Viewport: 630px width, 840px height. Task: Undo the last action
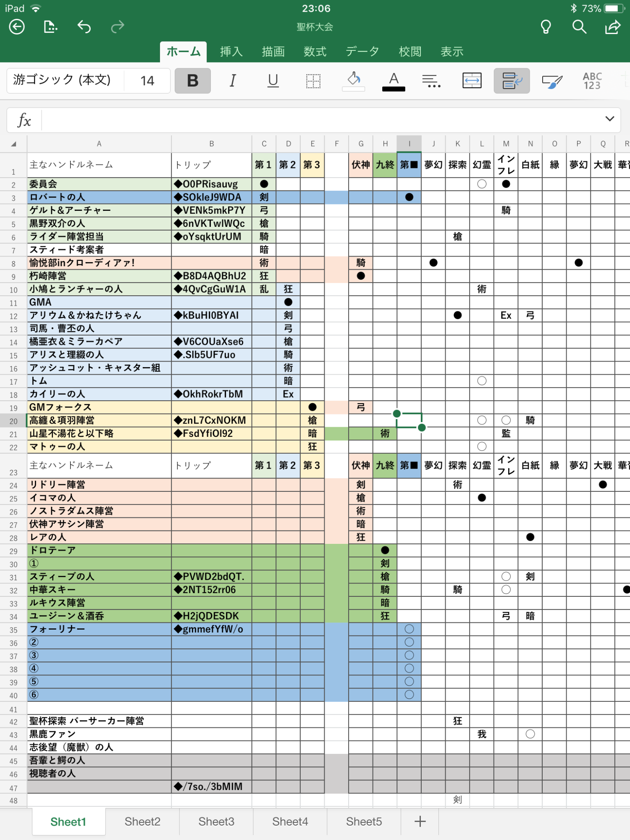click(x=84, y=27)
